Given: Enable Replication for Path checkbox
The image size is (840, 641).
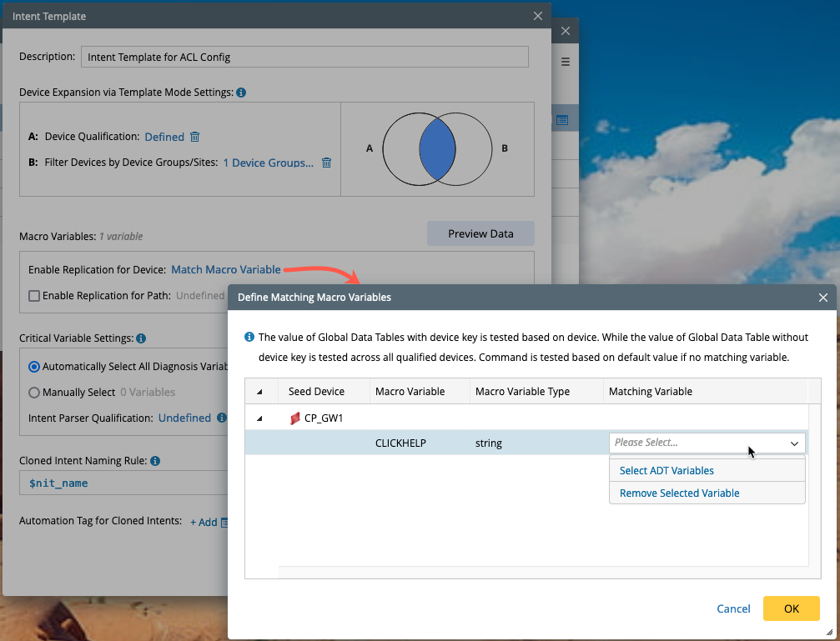Looking at the screenshot, I should tap(34, 295).
